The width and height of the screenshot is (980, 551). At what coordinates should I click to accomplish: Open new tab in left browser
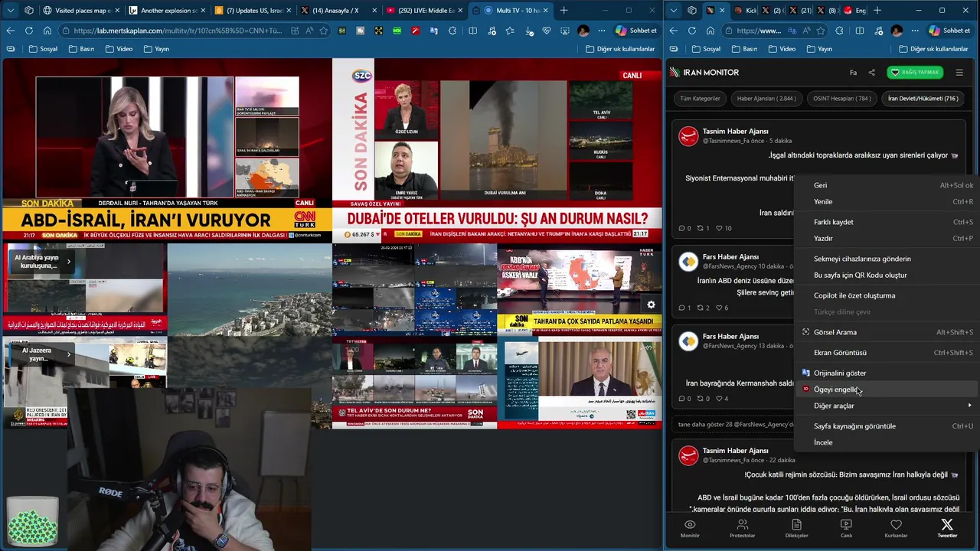[x=564, y=11]
